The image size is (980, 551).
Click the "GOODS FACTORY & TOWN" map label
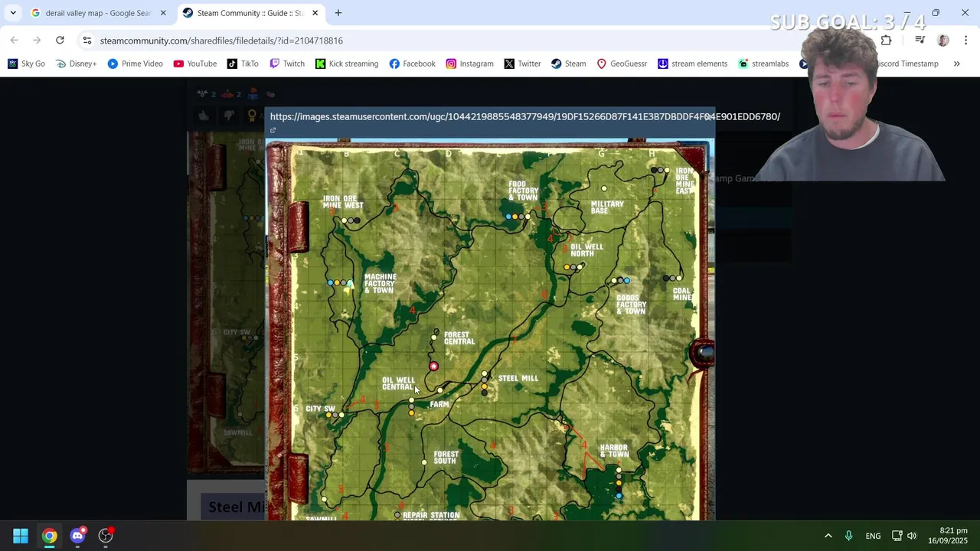click(x=631, y=305)
